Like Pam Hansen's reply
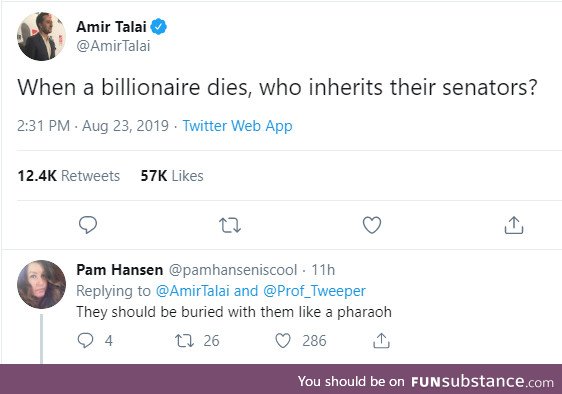Screen dimensions: 562x394 (283, 340)
